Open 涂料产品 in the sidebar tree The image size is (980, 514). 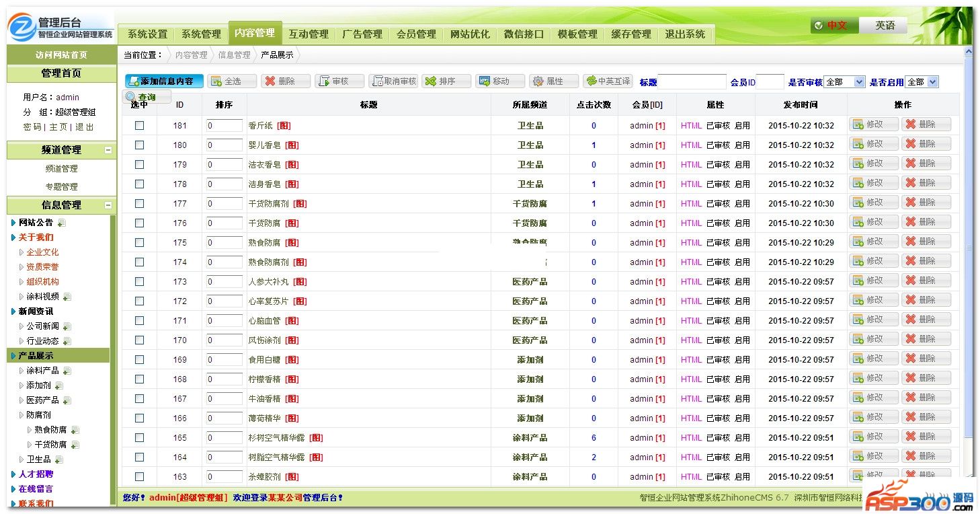[42, 371]
